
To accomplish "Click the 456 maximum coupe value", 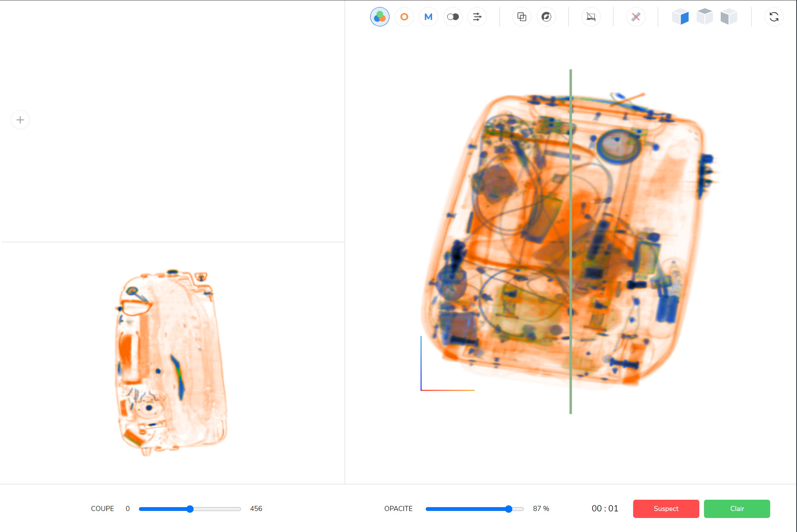I will 256,509.
